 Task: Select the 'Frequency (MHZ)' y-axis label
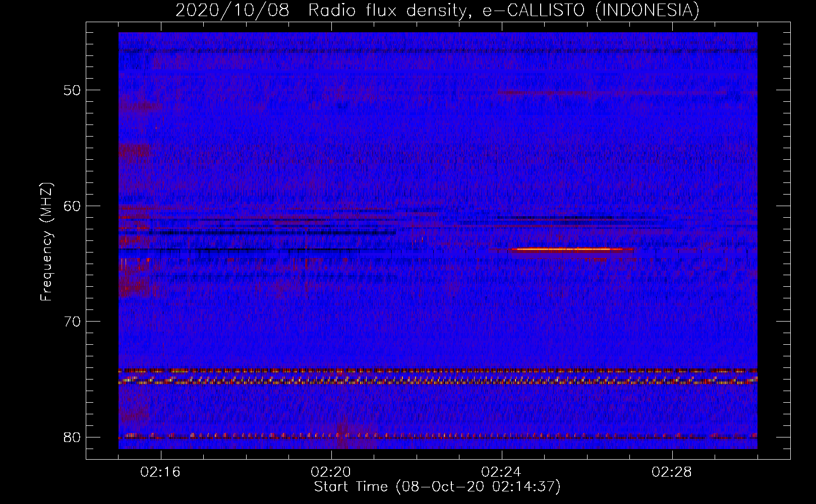tap(46, 242)
